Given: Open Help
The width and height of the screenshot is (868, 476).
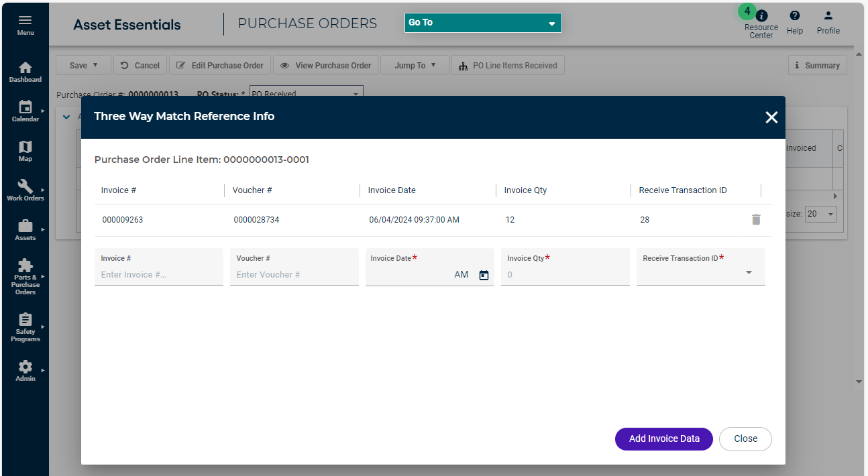Looking at the screenshot, I should [795, 23].
